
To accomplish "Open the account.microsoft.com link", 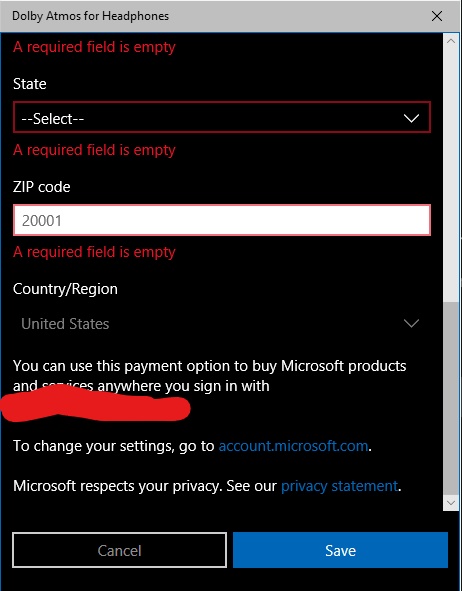I will click(293, 446).
